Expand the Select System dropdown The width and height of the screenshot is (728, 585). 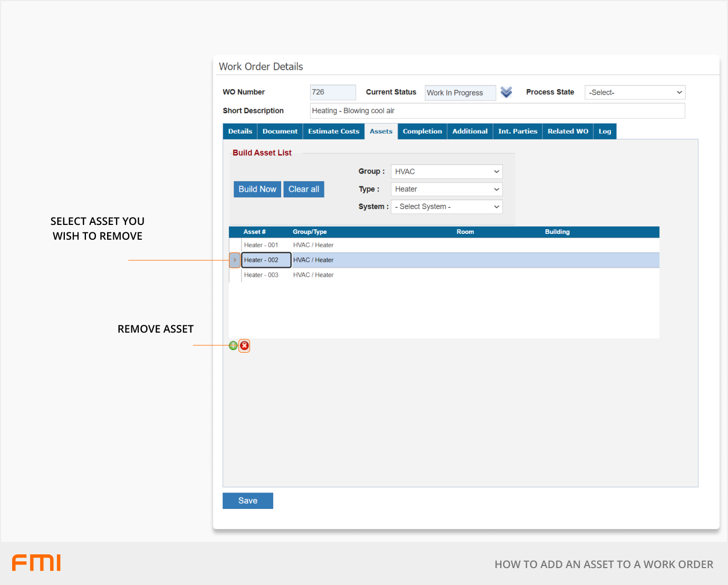[446, 206]
